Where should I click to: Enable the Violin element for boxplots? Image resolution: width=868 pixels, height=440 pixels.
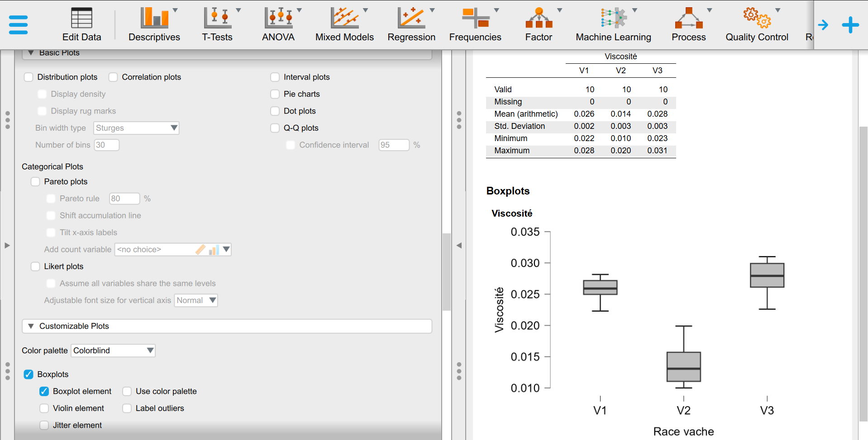(44, 408)
